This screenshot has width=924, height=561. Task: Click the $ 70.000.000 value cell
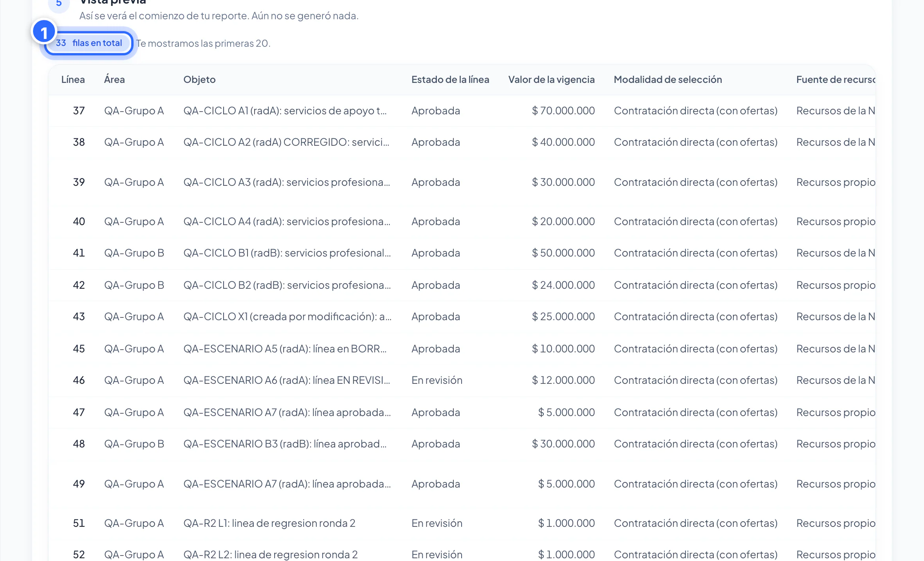click(563, 111)
